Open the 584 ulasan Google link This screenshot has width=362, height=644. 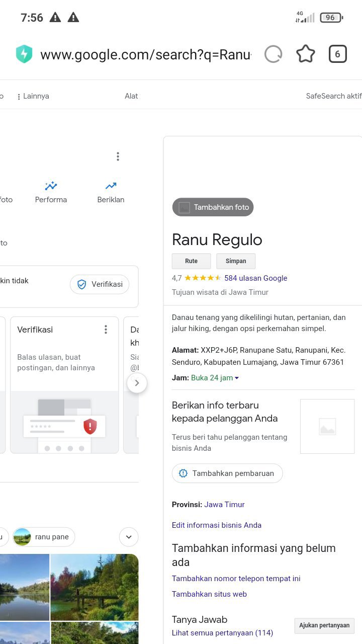pos(255,278)
